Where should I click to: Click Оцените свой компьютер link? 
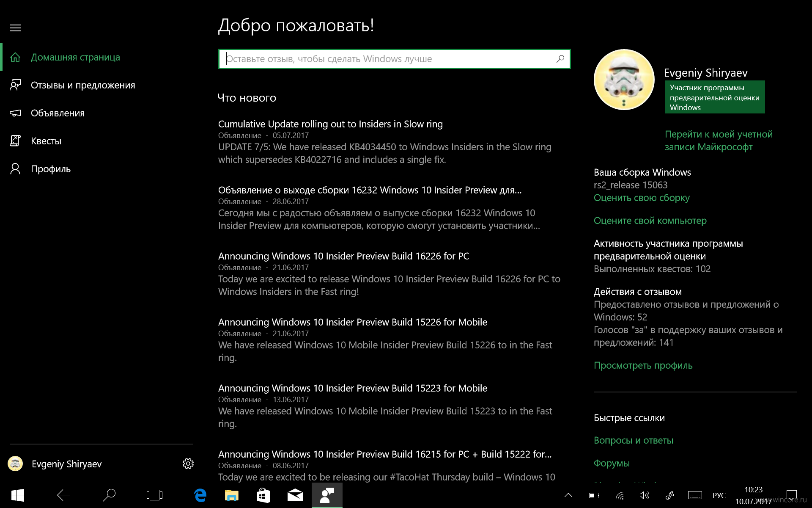650,221
